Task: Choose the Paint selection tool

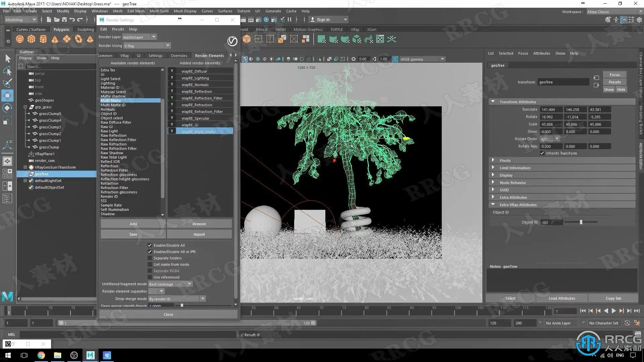Action: click(x=8, y=83)
